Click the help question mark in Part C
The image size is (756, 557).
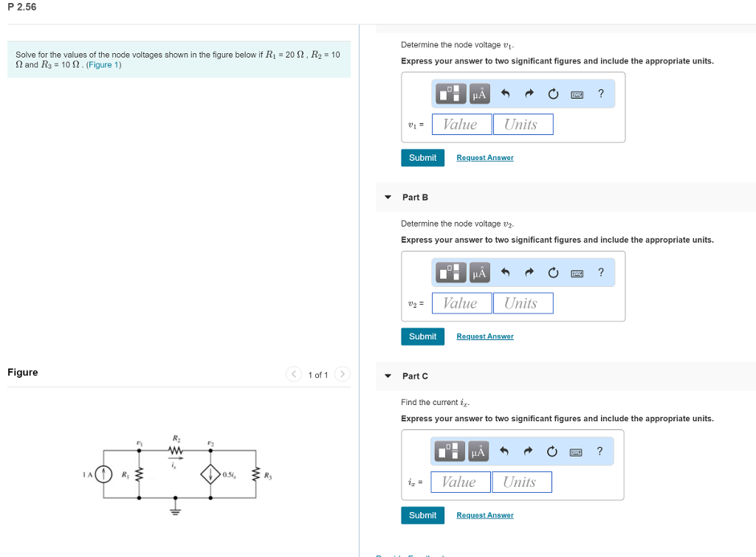(x=599, y=451)
